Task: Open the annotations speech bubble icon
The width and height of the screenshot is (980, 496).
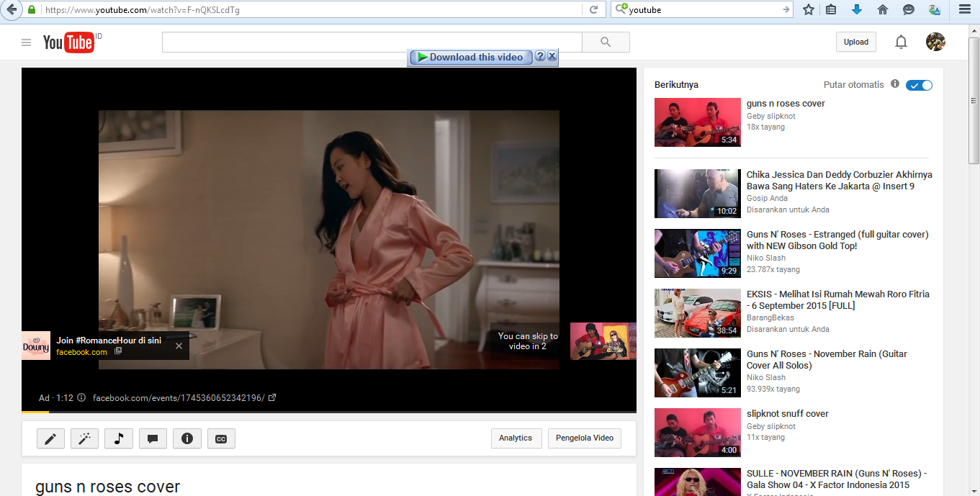Action: 153,438
